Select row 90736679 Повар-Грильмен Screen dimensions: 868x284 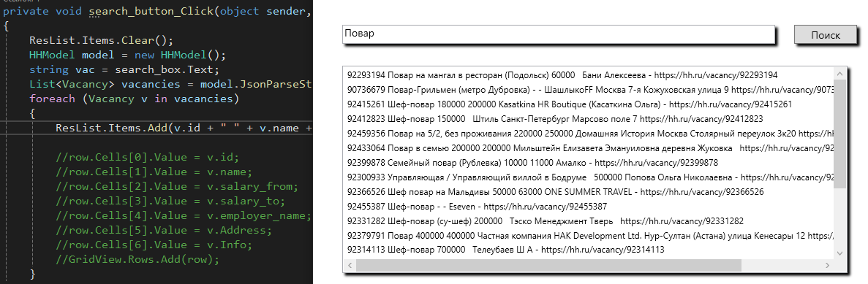click(x=589, y=89)
